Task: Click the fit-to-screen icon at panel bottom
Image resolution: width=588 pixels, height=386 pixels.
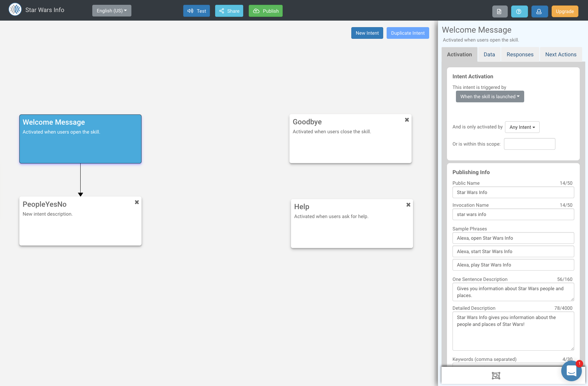Action: (496, 375)
